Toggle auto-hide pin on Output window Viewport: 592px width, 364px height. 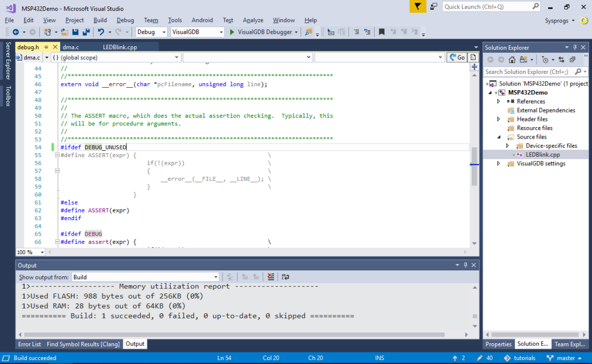coord(465,265)
